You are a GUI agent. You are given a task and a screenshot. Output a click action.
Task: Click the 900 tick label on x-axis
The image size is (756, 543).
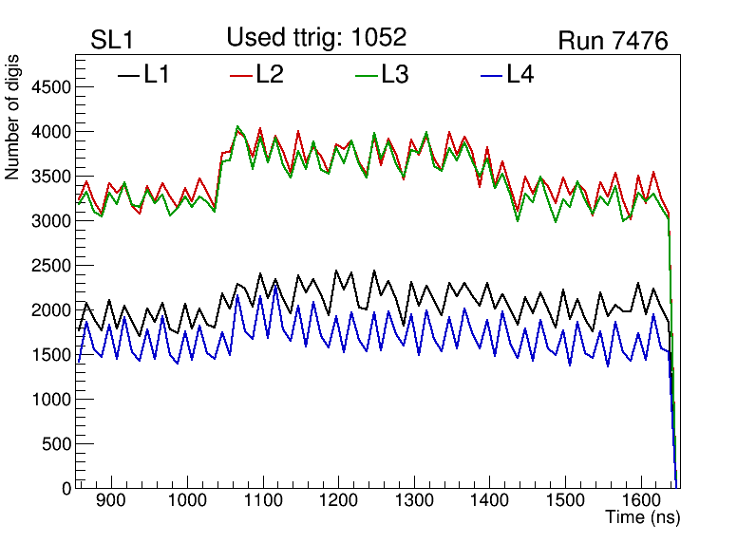pos(111,500)
